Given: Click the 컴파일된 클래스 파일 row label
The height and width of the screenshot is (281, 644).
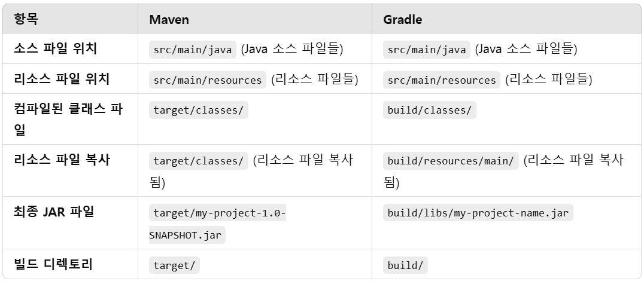Looking at the screenshot, I should pos(68,120).
